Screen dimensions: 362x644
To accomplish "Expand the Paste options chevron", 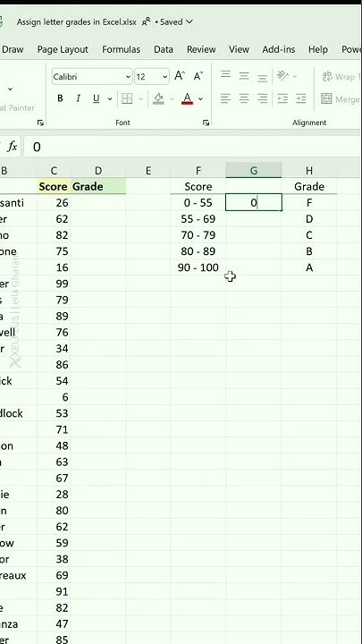I will pyautogui.click(x=10, y=89).
